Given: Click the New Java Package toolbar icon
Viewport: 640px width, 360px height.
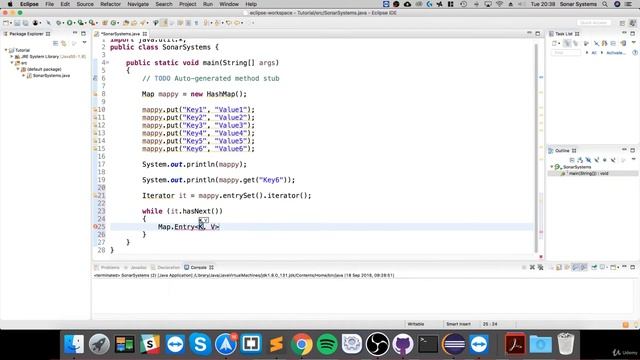Looking at the screenshot, I should click(x=105, y=23).
